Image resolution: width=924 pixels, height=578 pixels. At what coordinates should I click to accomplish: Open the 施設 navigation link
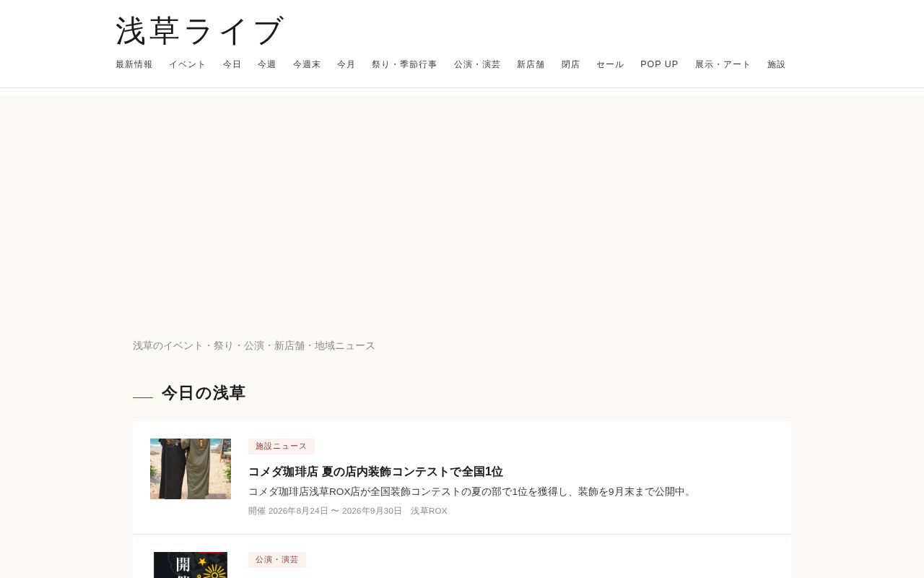point(777,64)
